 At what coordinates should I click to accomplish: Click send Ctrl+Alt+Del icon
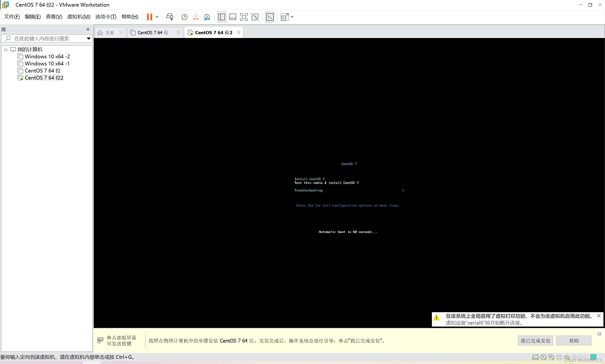click(x=169, y=17)
